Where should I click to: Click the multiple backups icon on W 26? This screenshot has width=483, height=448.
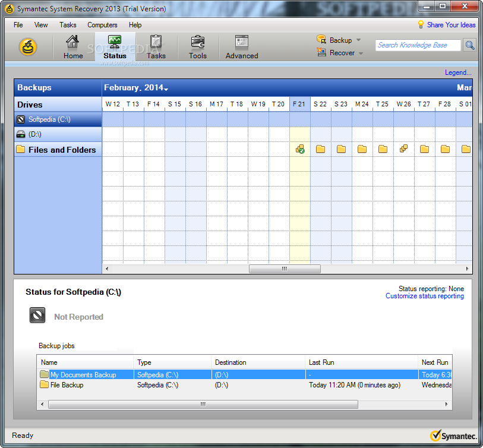pos(403,149)
